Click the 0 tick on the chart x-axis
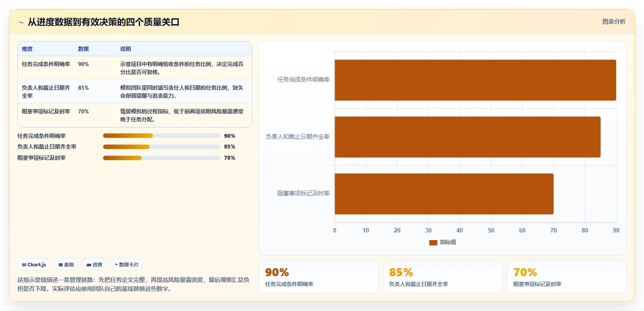This screenshot has width=644, height=311. pyautogui.click(x=334, y=231)
